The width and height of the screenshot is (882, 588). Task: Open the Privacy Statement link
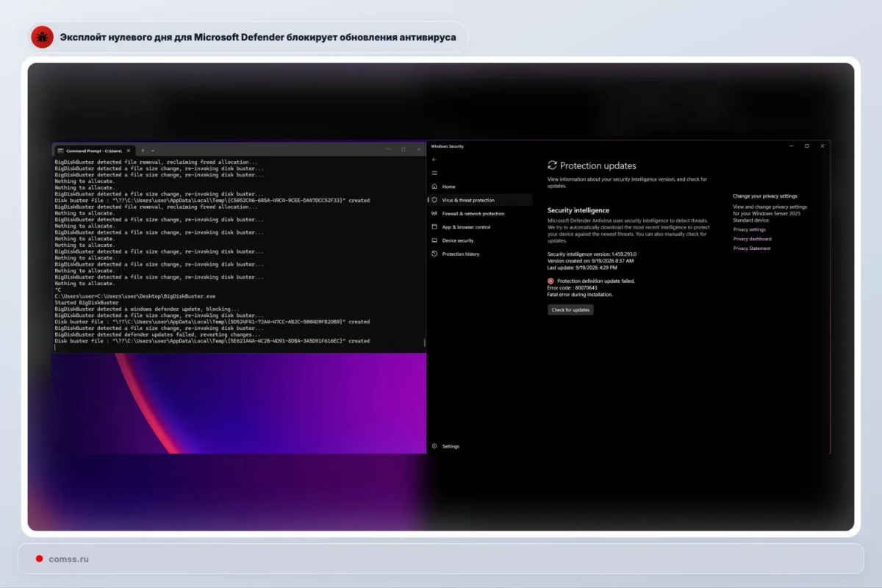pyautogui.click(x=752, y=248)
